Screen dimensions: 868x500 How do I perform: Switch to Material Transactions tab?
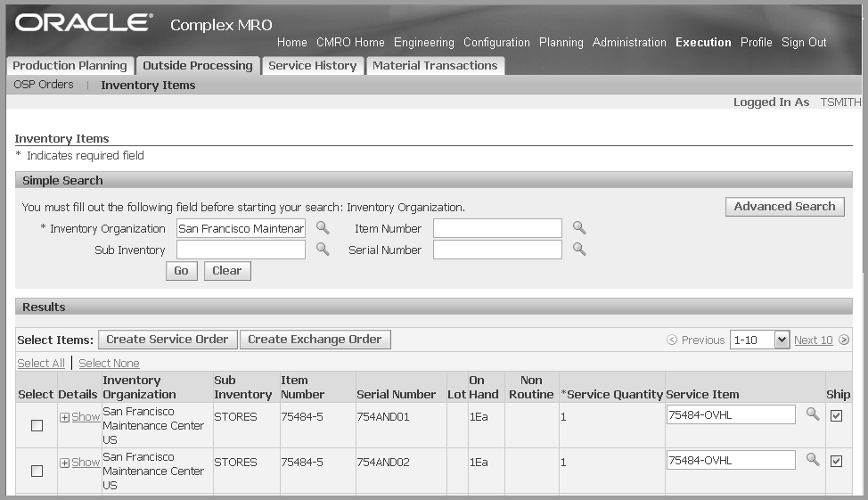click(x=435, y=65)
